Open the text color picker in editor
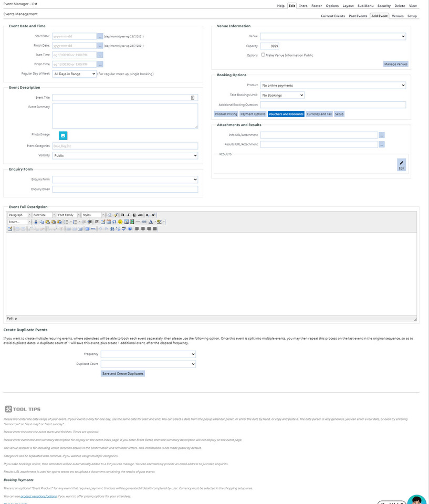Image resolution: width=429 pixels, height=504 pixels. tap(151, 222)
